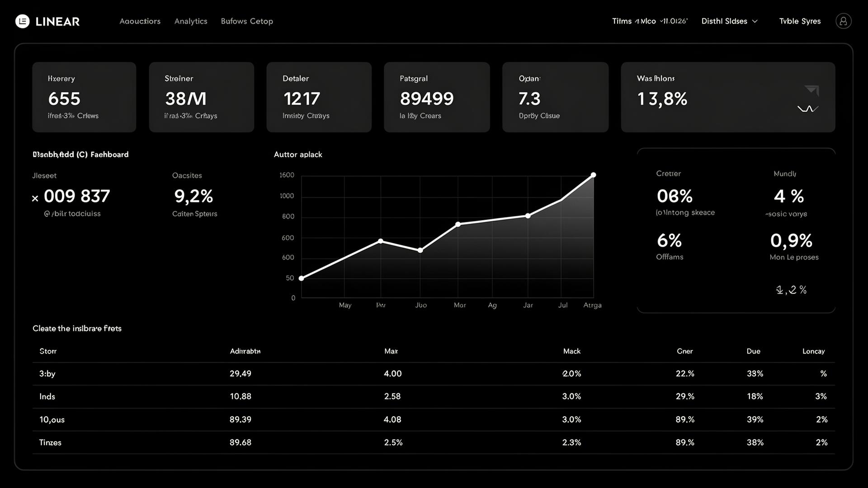Click the × icon beside 009 837
This screenshot has width=868, height=488.
35,197
